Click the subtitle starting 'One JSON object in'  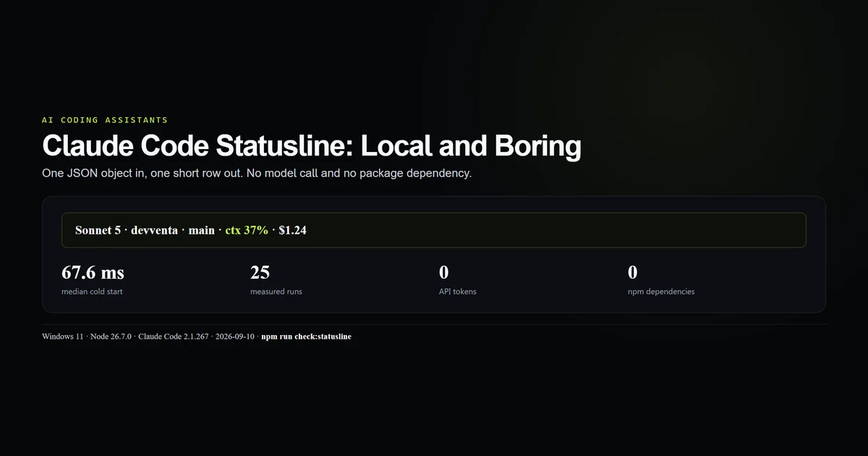257,174
